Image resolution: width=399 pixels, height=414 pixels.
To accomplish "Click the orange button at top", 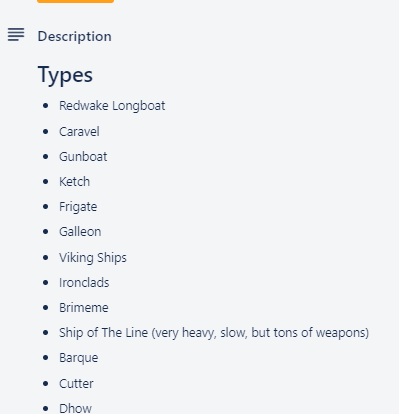I will 75,1.
